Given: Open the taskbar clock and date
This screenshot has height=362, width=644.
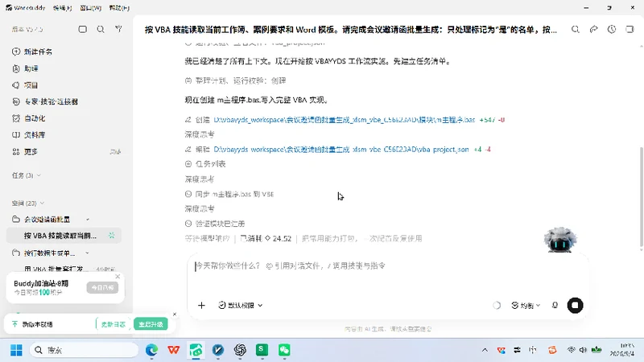Looking at the screenshot, I should 621,350.
